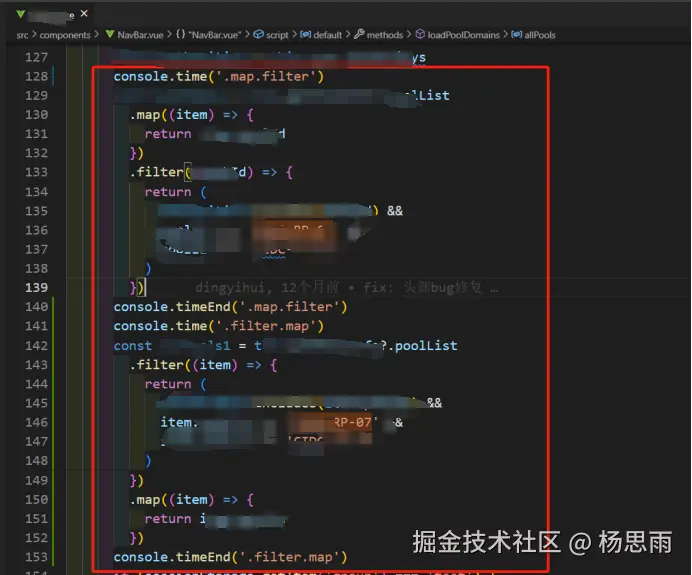Click return ( on line 144
Viewport: 692px width, 575px height.
176,384
